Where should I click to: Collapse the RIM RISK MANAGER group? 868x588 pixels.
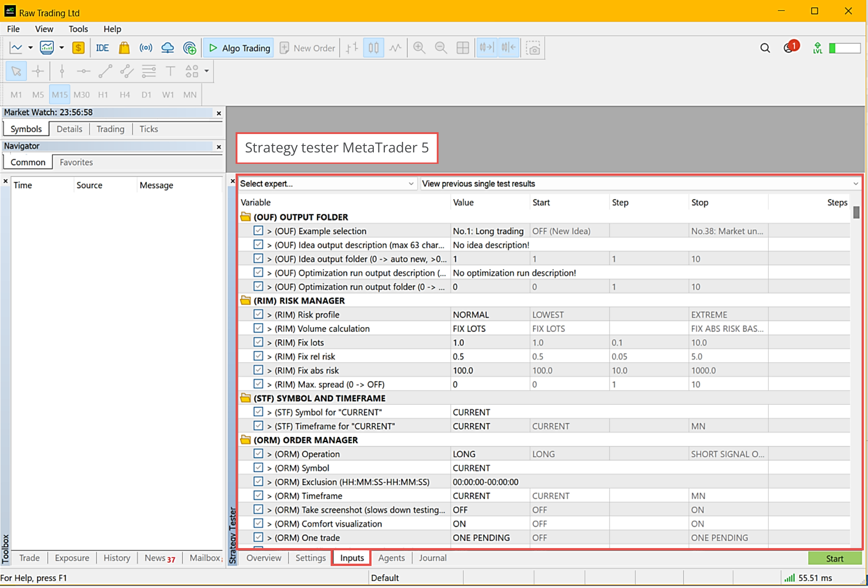pyautogui.click(x=246, y=300)
